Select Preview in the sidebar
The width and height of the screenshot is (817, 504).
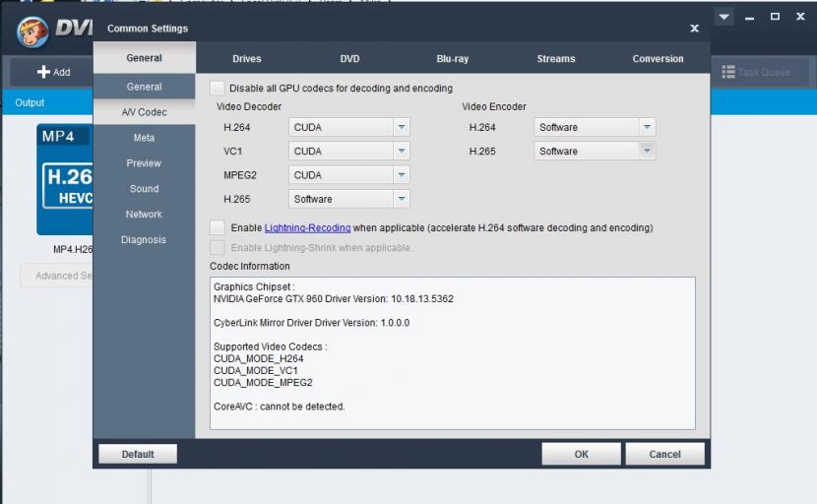pos(145,163)
